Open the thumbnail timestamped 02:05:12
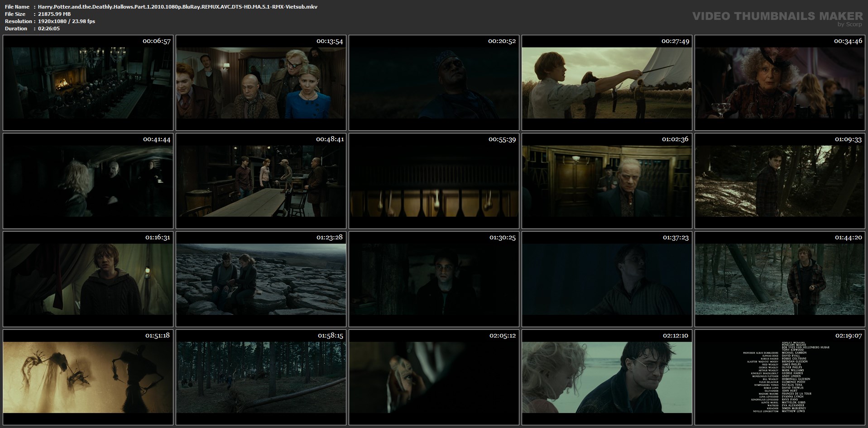The image size is (868, 428). [434, 377]
